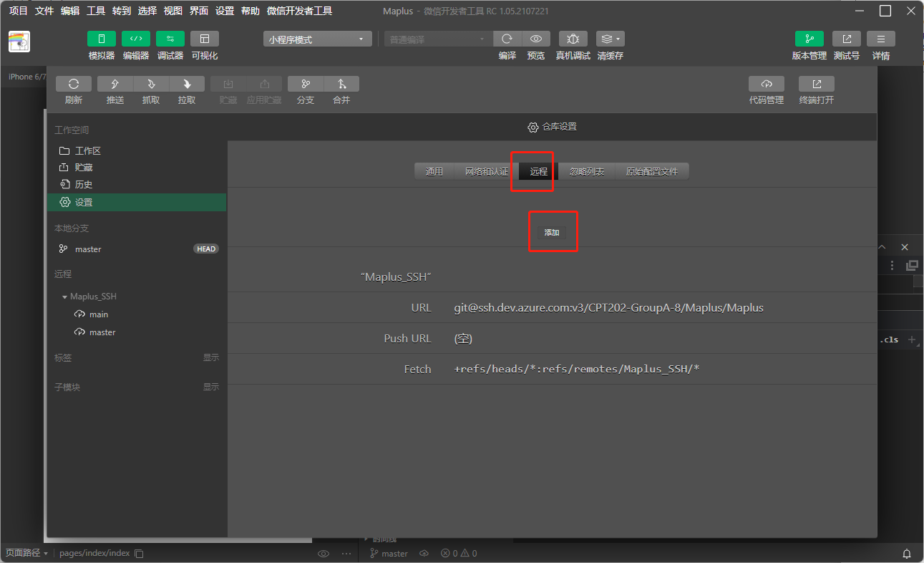Click the 清缓存 layers icon
Viewport: 924px width, 563px height.
pyautogui.click(x=611, y=39)
